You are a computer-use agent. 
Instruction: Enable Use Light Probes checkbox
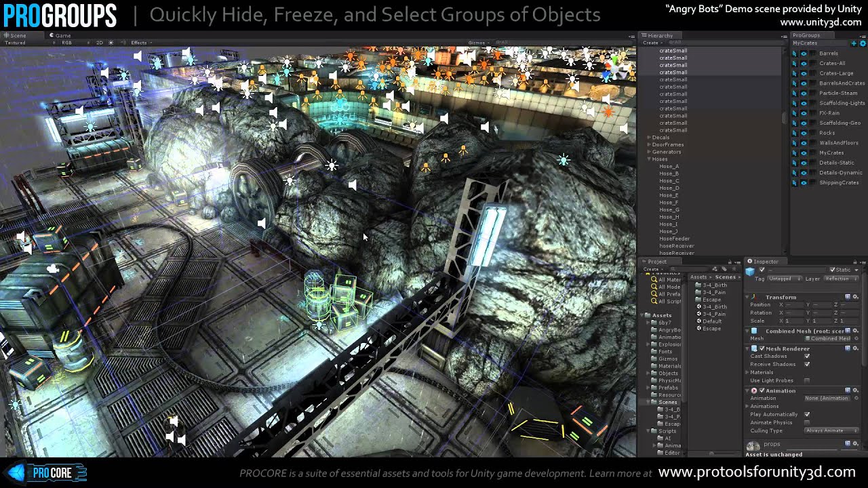(x=807, y=380)
